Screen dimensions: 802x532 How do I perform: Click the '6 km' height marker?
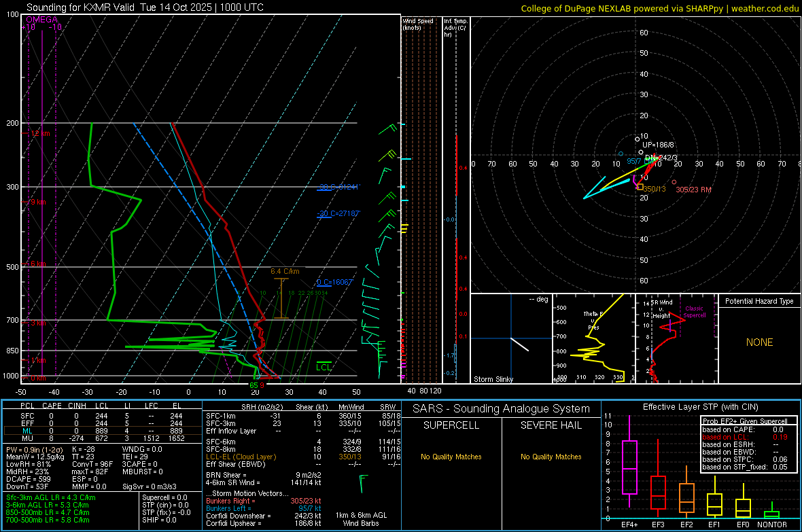38,264
